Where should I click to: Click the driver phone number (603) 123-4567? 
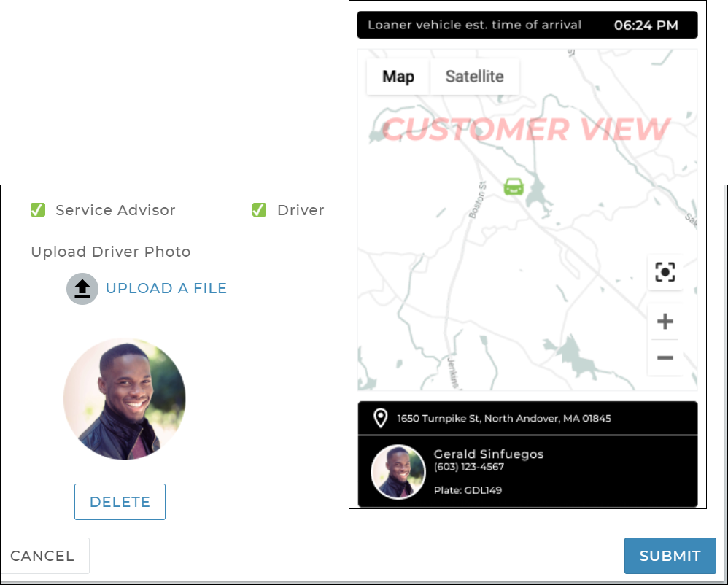(x=468, y=467)
